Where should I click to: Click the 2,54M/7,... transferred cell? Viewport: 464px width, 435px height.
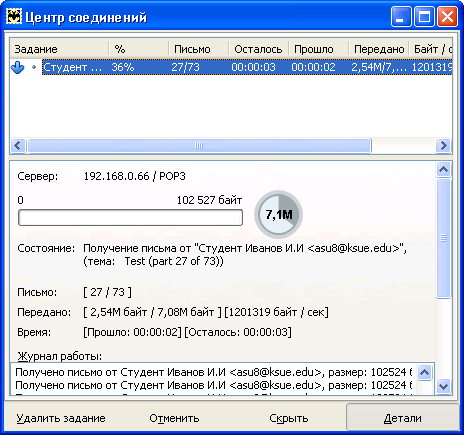[x=379, y=67]
